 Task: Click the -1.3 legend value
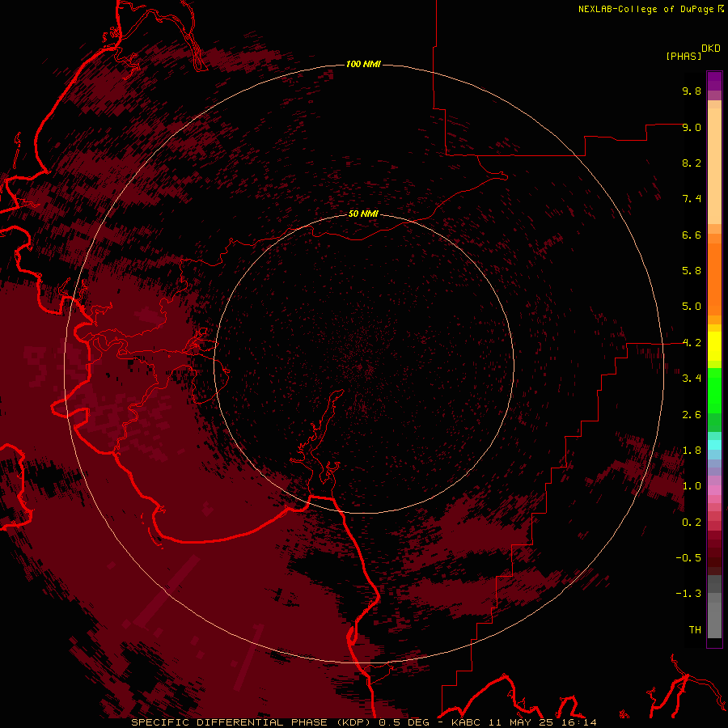pos(688,594)
